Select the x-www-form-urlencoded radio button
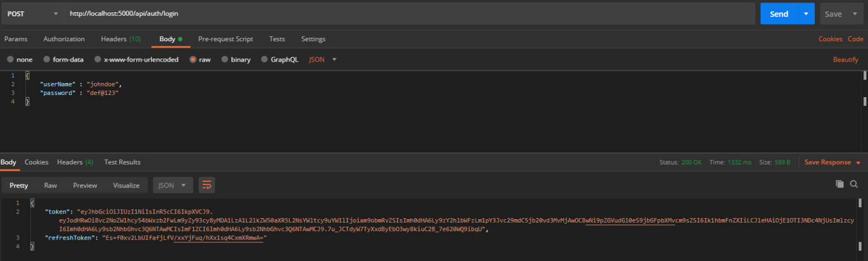The image size is (868, 261). pyautogui.click(x=98, y=59)
